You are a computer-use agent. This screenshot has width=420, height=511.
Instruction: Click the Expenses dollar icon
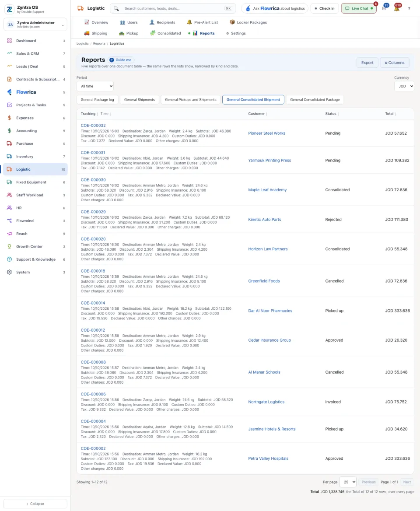[x=10, y=118]
